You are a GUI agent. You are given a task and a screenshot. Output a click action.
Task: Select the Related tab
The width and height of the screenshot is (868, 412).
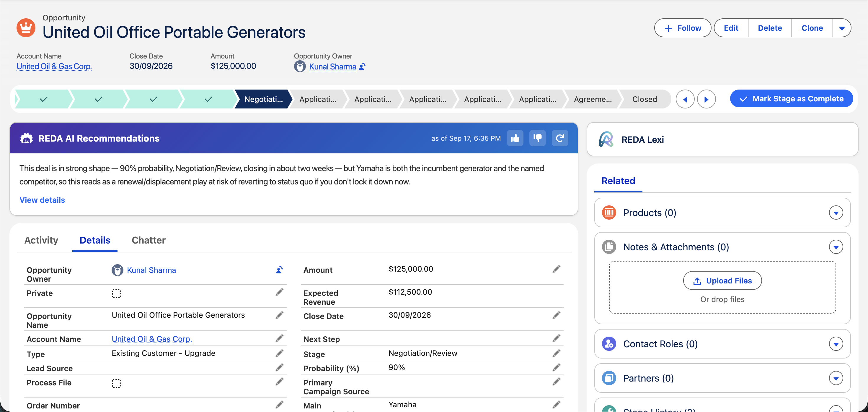618,181
